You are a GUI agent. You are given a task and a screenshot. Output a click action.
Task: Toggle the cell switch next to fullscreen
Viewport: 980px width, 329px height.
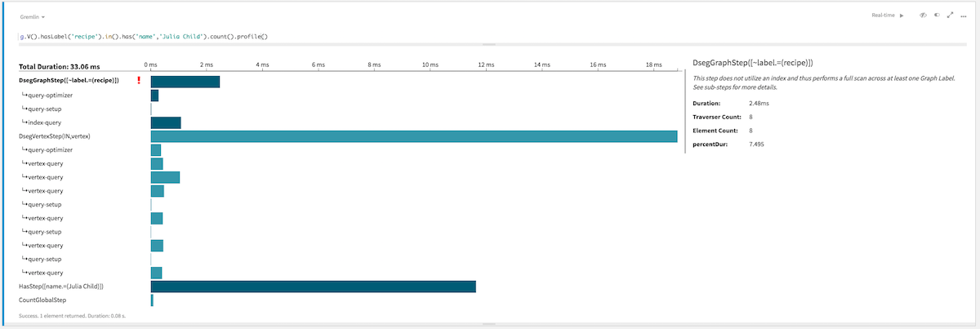click(x=937, y=16)
